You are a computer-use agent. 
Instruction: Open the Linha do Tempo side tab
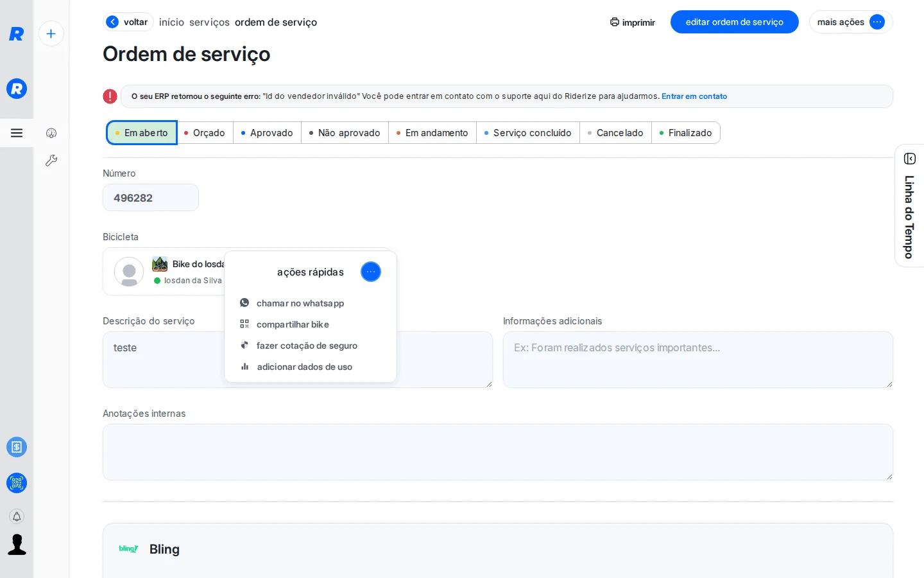(909, 206)
